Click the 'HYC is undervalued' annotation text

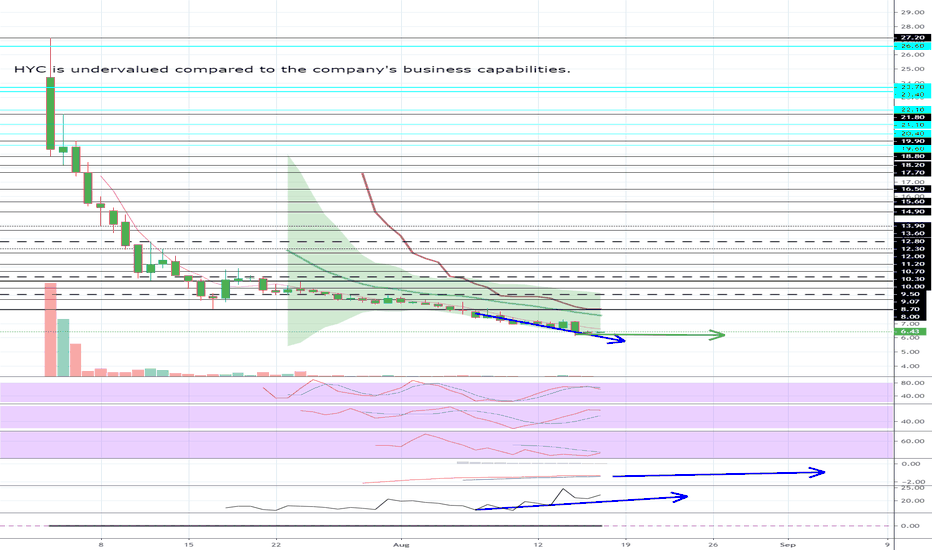[292, 70]
